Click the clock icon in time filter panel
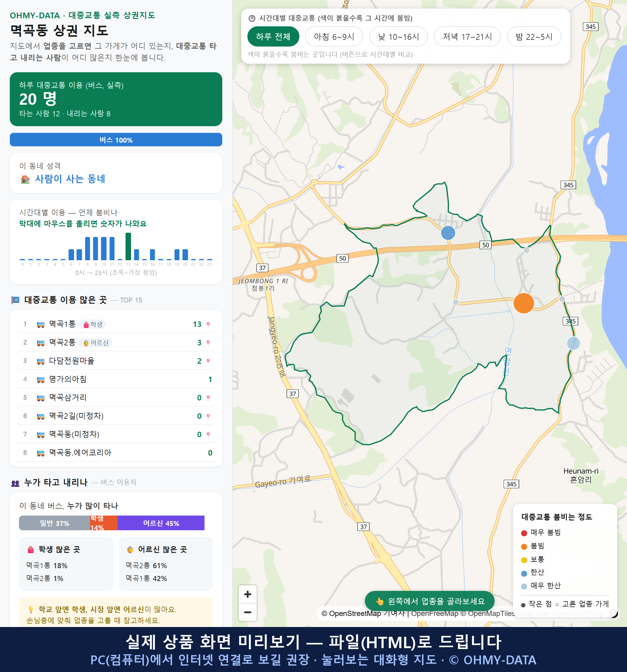The width and height of the screenshot is (627, 672). 252,18
